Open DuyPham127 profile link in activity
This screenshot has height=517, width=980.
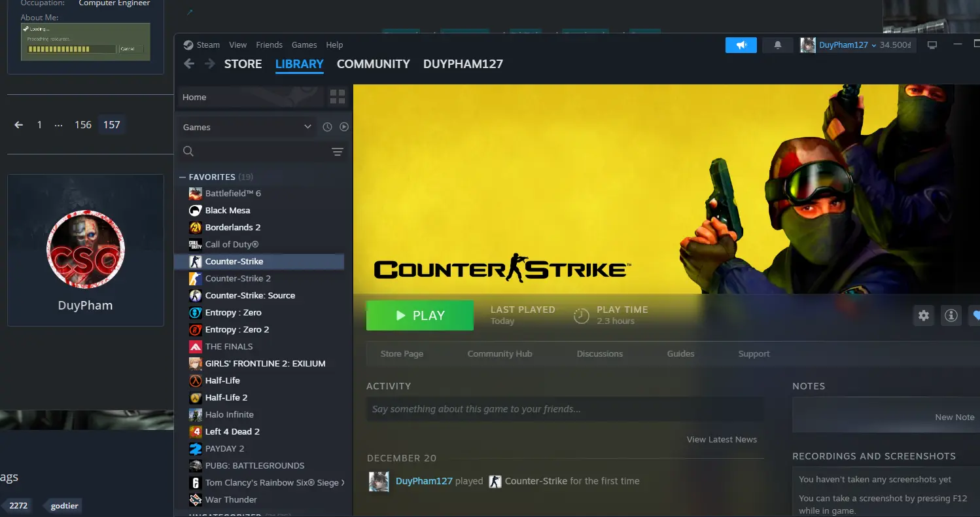coord(424,481)
